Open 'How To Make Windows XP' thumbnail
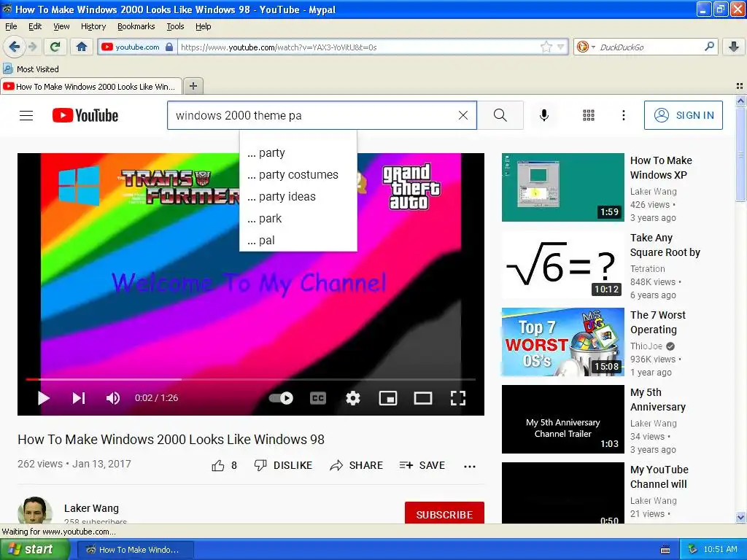The width and height of the screenshot is (747, 560). point(562,187)
